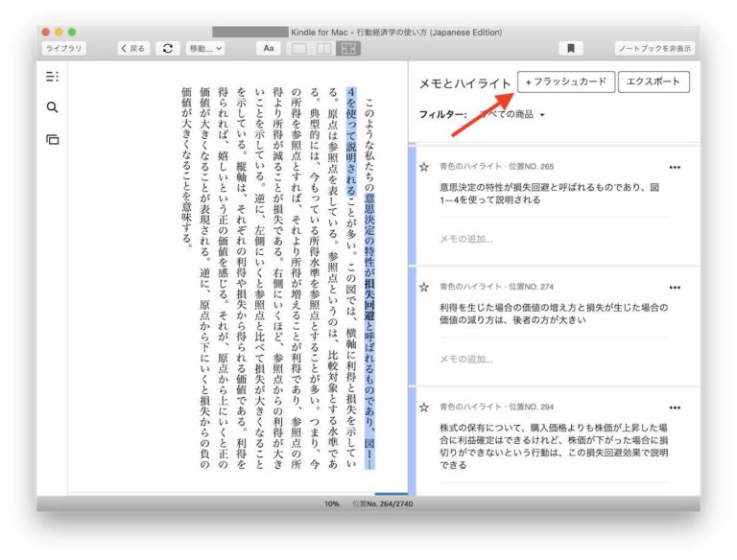Screen dimensions: 737x560
Task: Bookmark this page with the bookmark icon
Action: (x=571, y=48)
